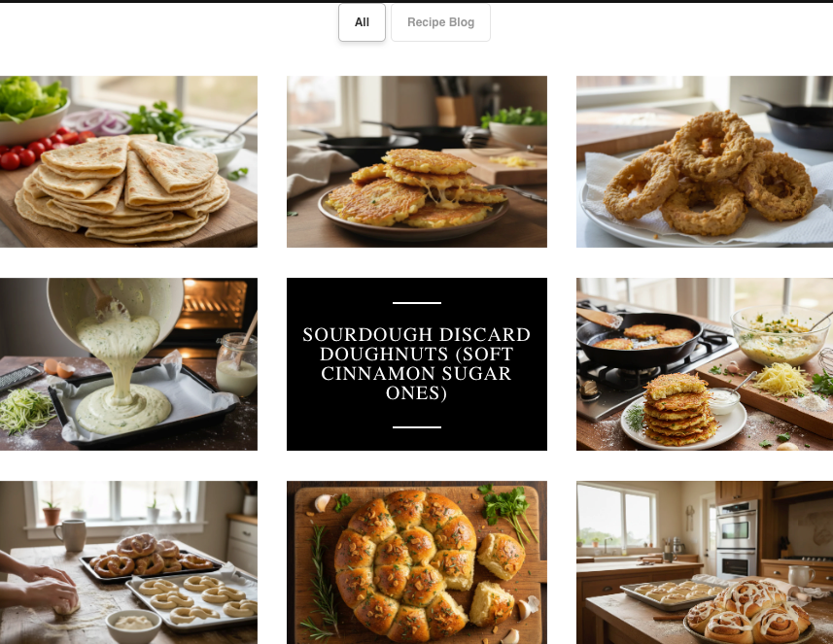The height and width of the screenshot is (644, 833).
Task: Open the iced cinnamon rolls kitchen image
Action: coord(705,562)
